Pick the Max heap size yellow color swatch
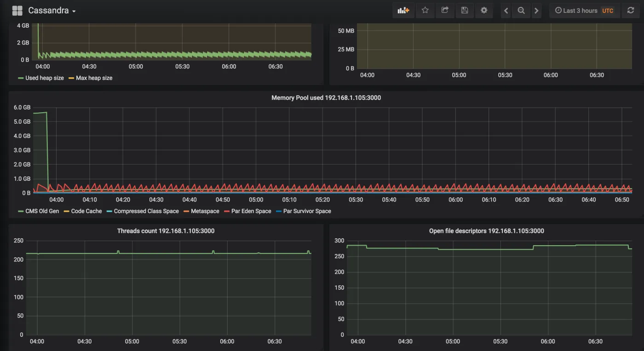The image size is (644, 351). point(71,78)
